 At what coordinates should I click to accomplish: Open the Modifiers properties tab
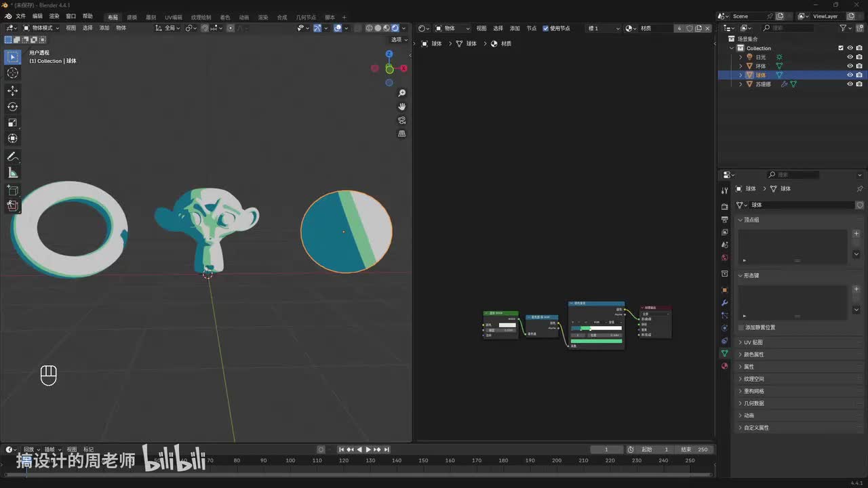pyautogui.click(x=725, y=303)
